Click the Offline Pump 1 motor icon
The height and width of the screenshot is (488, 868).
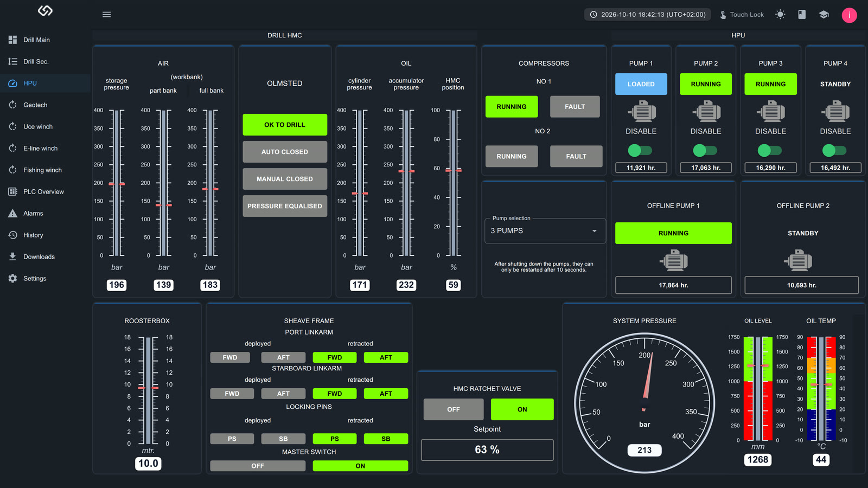click(674, 261)
